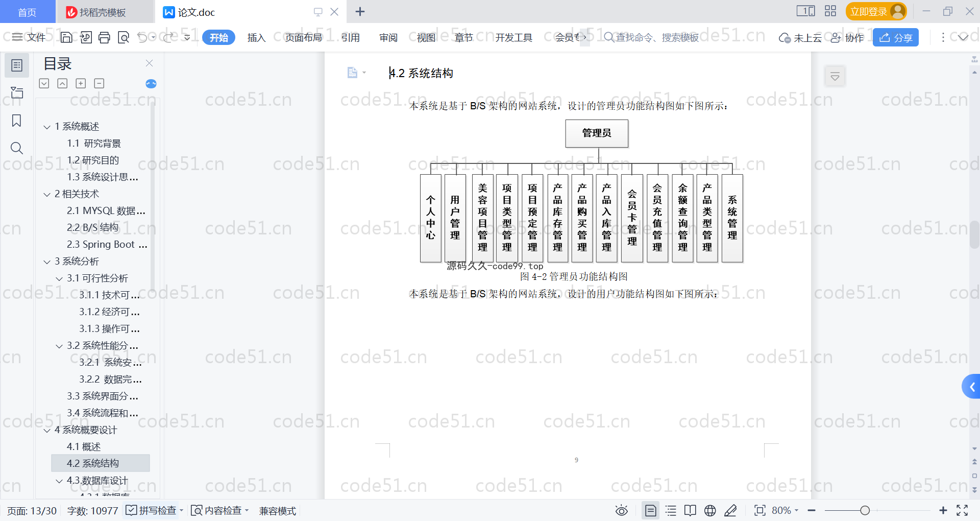Click the Export to PDF icon
This screenshot has height=521, width=980.
tap(86, 37)
